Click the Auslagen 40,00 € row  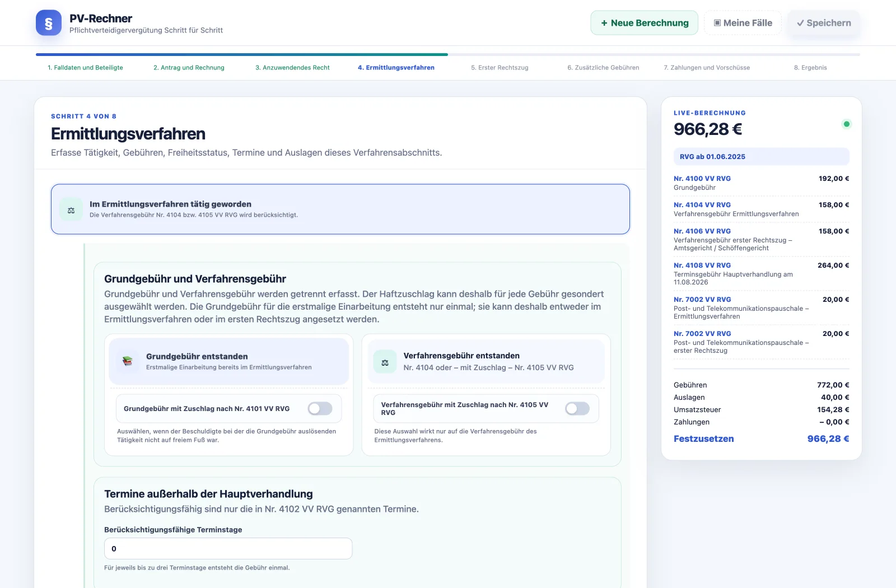tap(761, 398)
